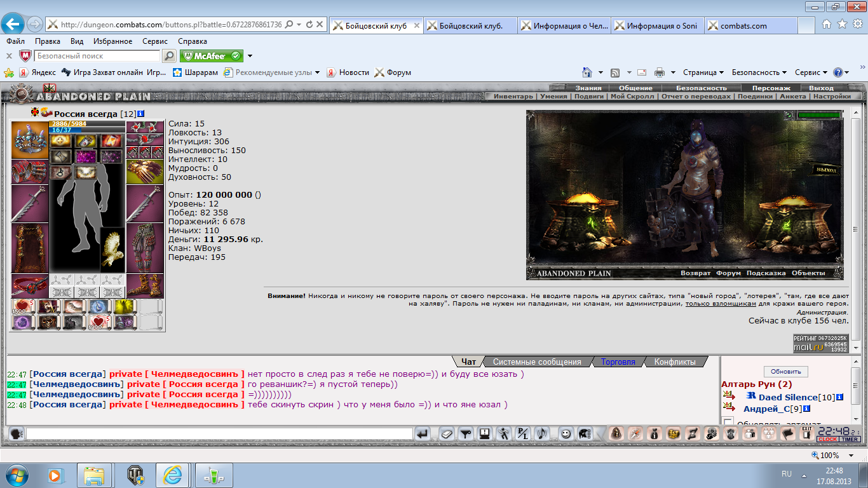Screen dimensions: 868x488
Task: Click the browser back arrow button
Action: click(13, 25)
